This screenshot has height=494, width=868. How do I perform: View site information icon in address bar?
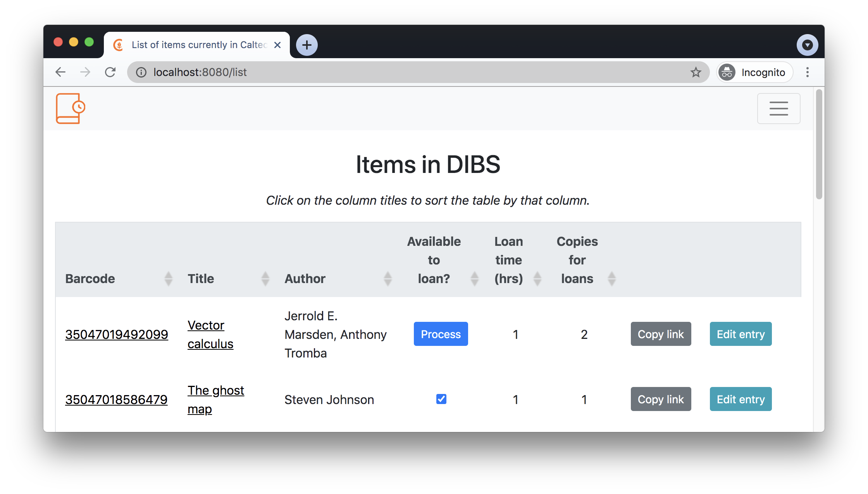pyautogui.click(x=141, y=73)
